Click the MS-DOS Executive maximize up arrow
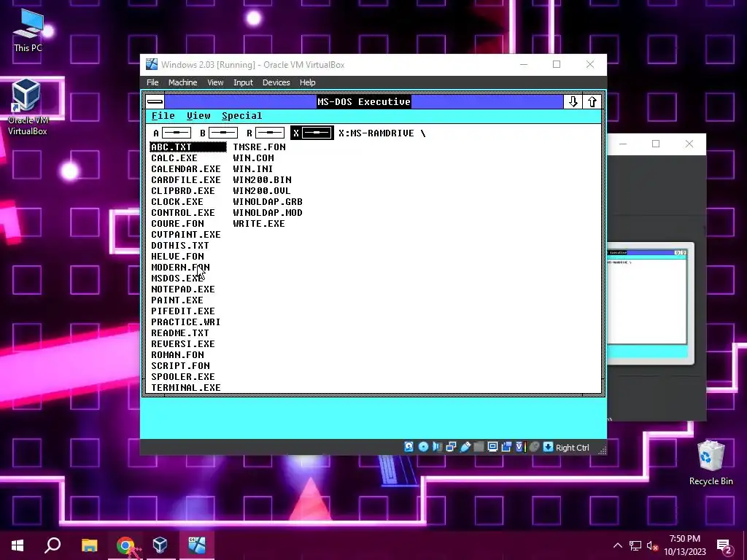The height and width of the screenshot is (560, 747). coord(592,101)
